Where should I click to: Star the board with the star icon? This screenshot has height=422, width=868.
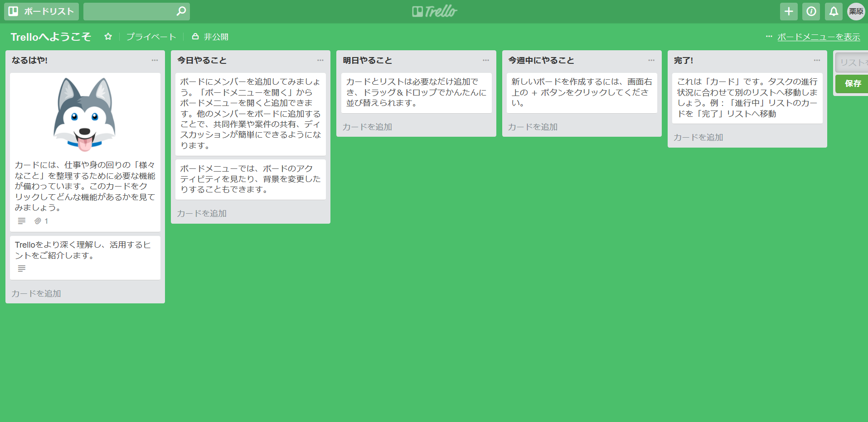coord(108,36)
